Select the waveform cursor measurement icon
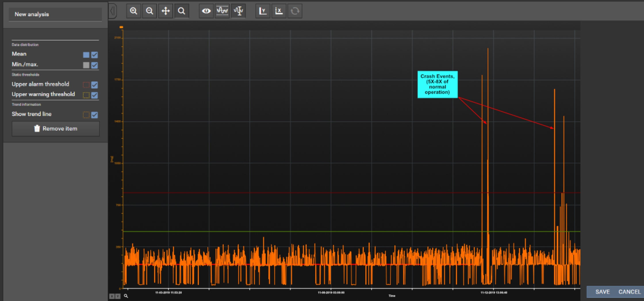This screenshot has height=301, width=644. 238,11
